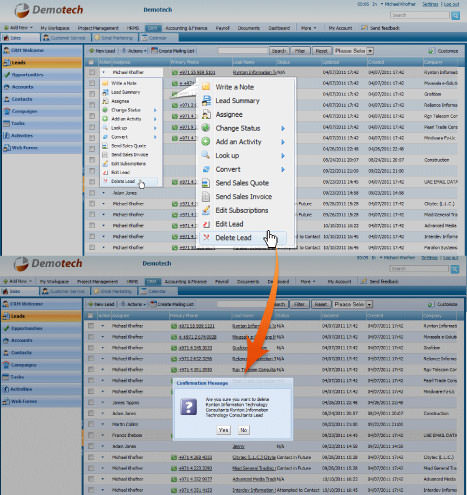Open Accounting & Finance in lower screenshot navbar
The image size is (467, 495).
click(186, 282)
